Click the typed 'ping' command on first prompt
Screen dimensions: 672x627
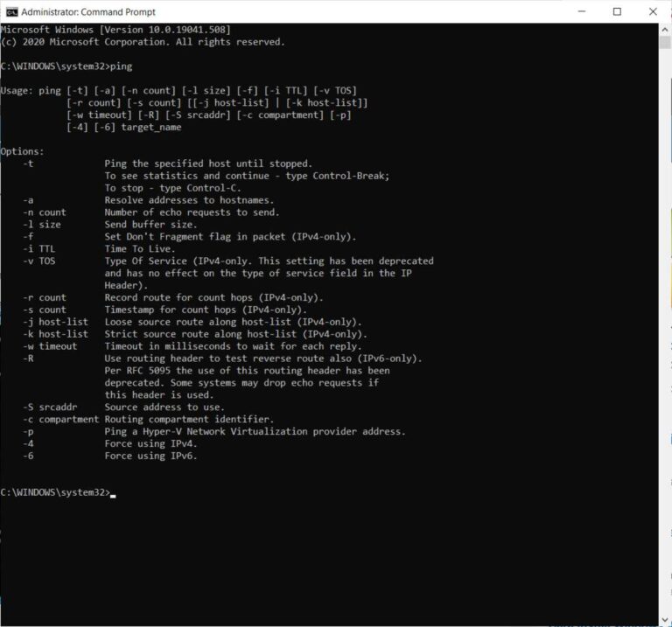click(x=123, y=66)
